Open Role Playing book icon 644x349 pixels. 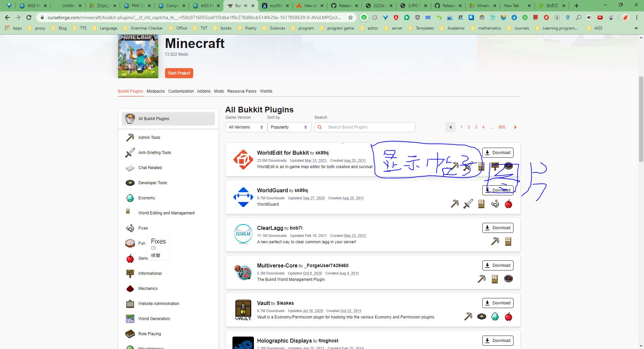(130, 334)
